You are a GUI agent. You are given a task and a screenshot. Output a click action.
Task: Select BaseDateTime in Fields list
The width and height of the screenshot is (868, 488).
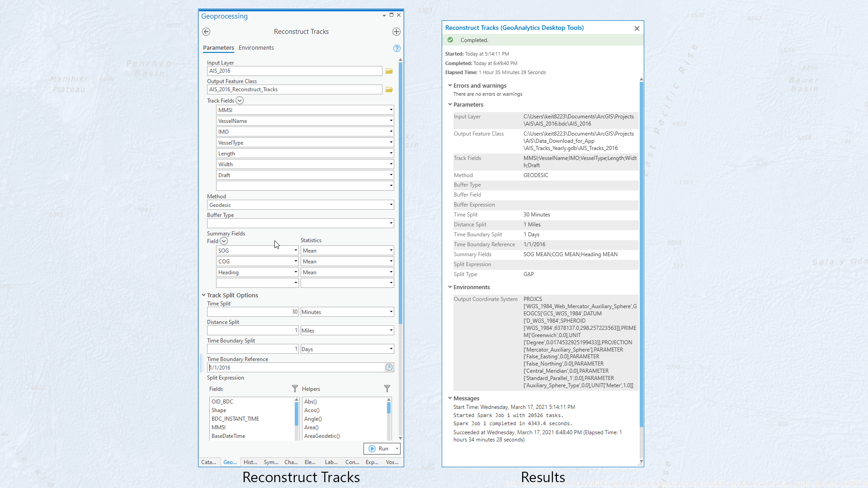point(228,436)
